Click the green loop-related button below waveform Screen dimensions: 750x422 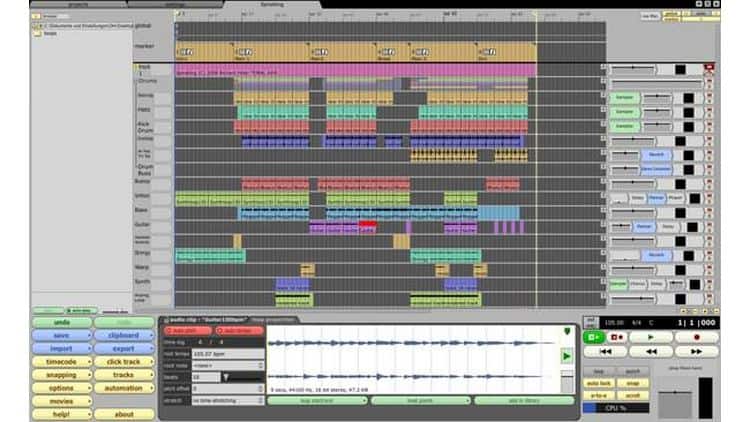[x=317, y=400]
